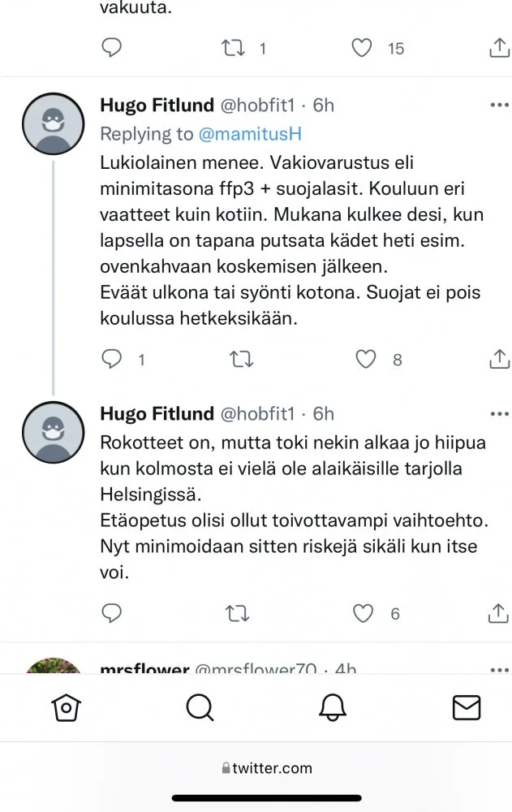Open the Messages envelope tab
512x812 pixels.
click(466, 708)
